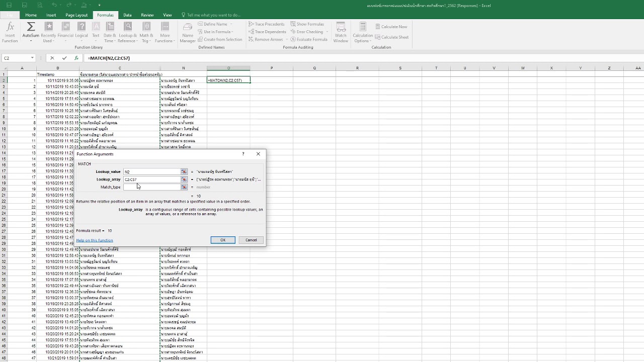This screenshot has width=644, height=362.
Task: Click Cancel in Function Arguments dialog
Action: pyautogui.click(x=251, y=240)
